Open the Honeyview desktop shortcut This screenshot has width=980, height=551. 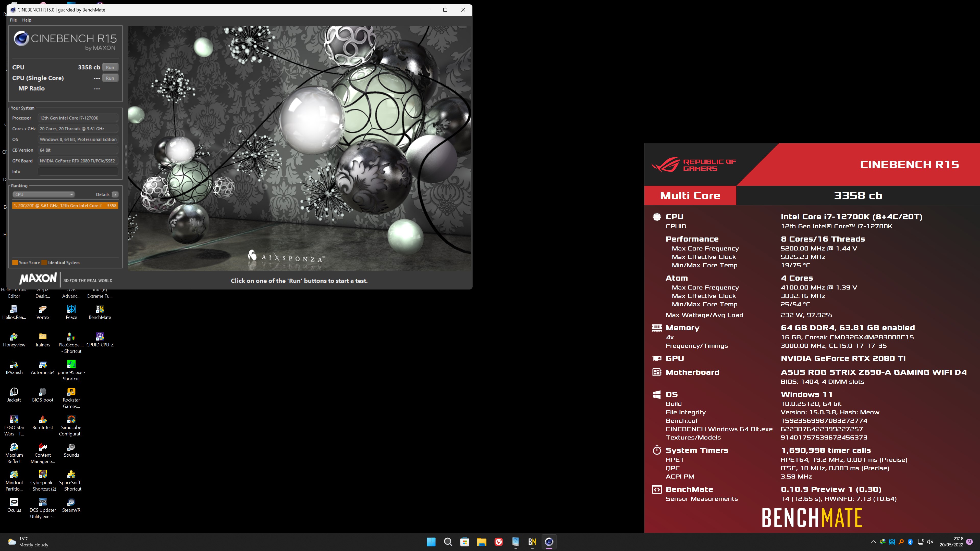tap(14, 340)
